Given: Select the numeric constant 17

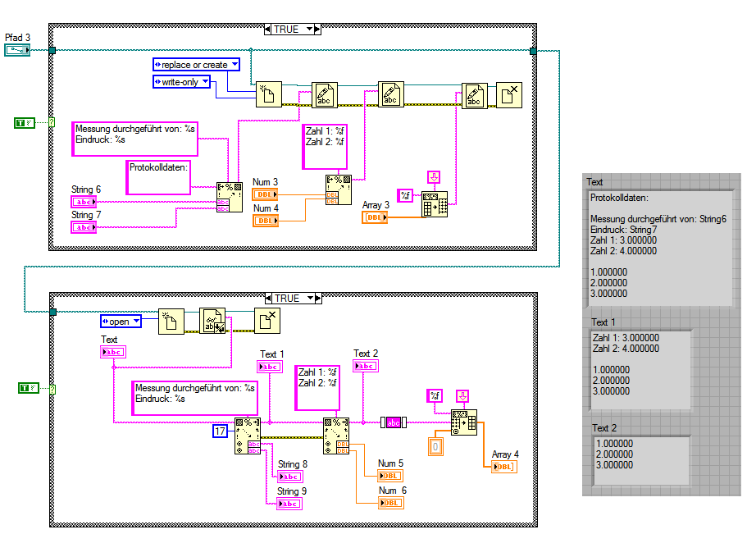Looking at the screenshot, I should click(220, 431).
